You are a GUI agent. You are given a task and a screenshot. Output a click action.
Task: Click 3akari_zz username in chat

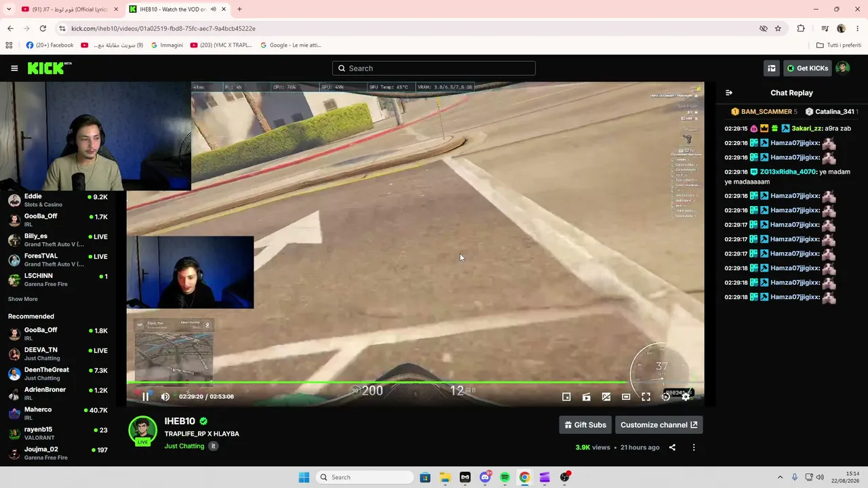pos(807,128)
